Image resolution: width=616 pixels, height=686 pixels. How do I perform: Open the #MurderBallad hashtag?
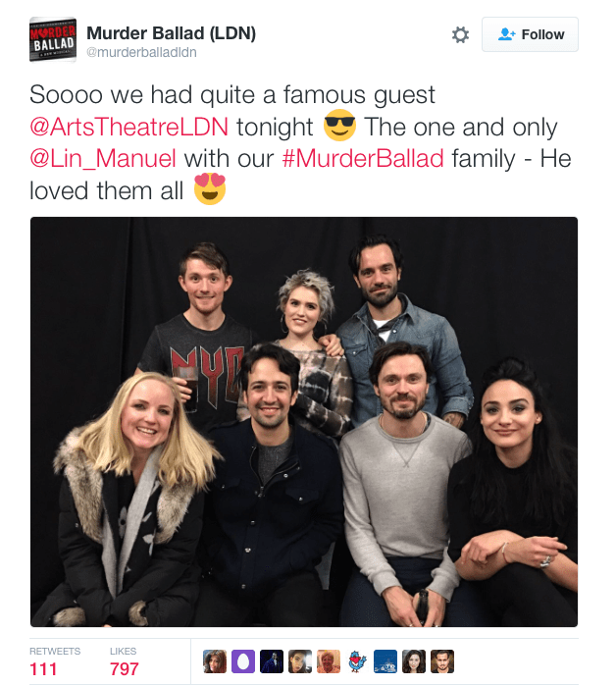pos(363,158)
